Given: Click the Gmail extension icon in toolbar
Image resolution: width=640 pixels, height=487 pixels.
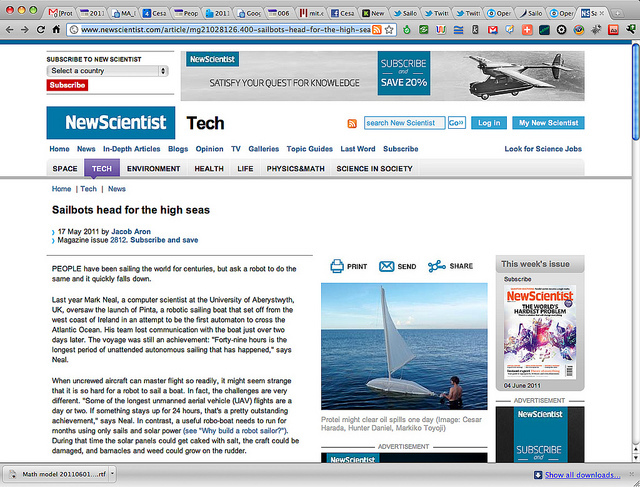Looking at the screenshot, I should (x=493, y=29).
